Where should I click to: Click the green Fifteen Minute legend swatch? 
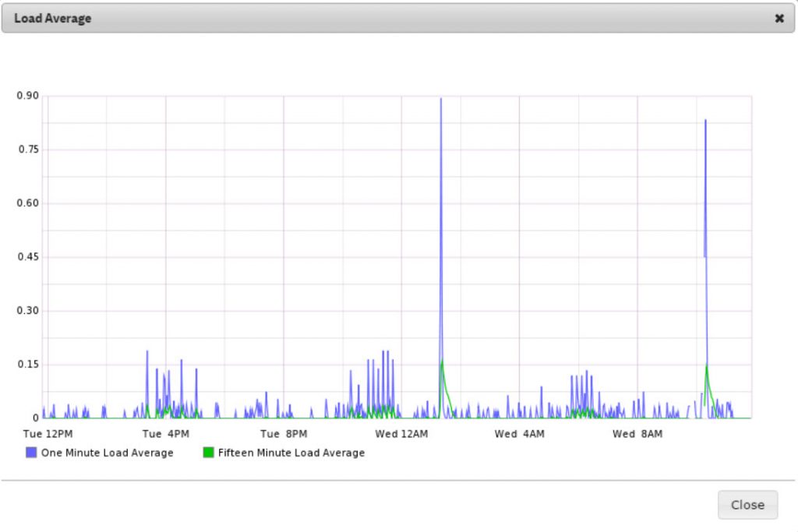(208, 453)
